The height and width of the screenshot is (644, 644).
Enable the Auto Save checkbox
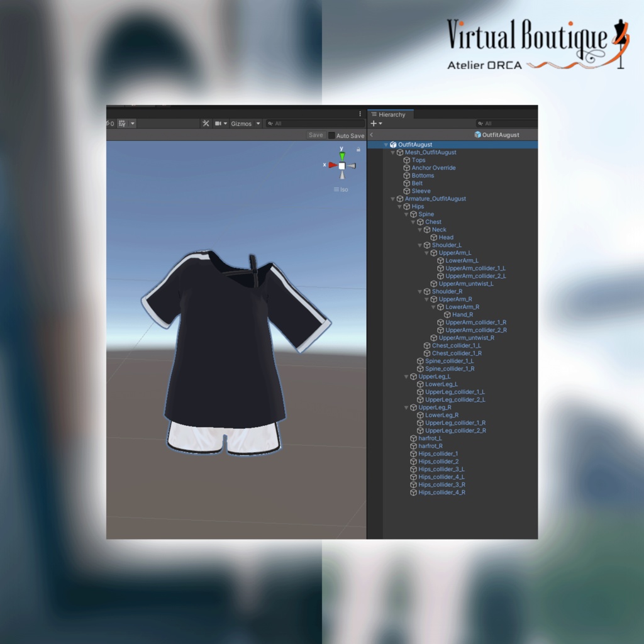click(331, 135)
